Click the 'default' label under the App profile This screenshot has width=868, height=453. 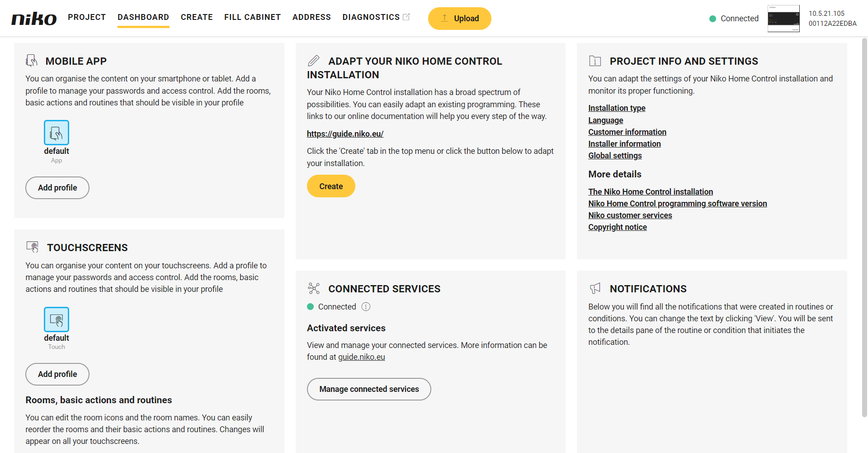click(x=57, y=151)
